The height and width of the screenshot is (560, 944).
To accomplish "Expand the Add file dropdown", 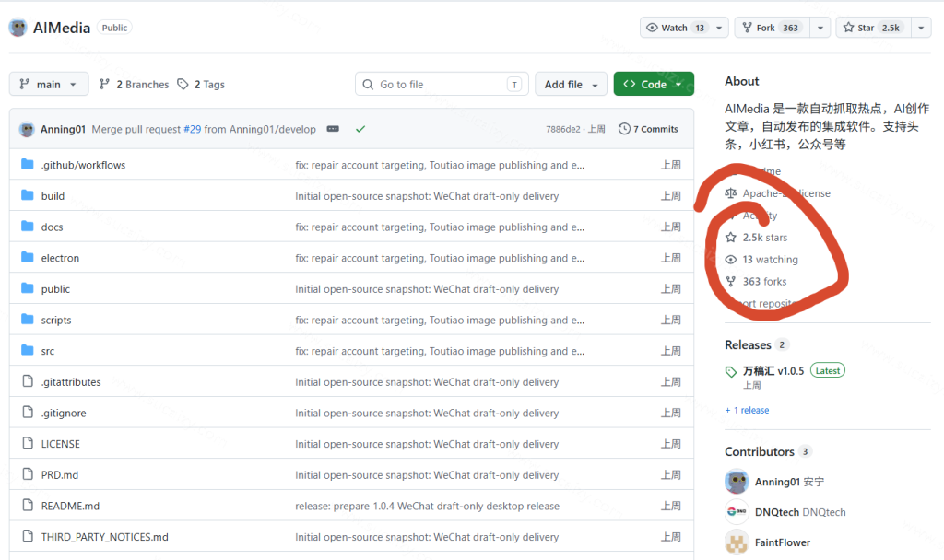I will [x=571, y=84].
